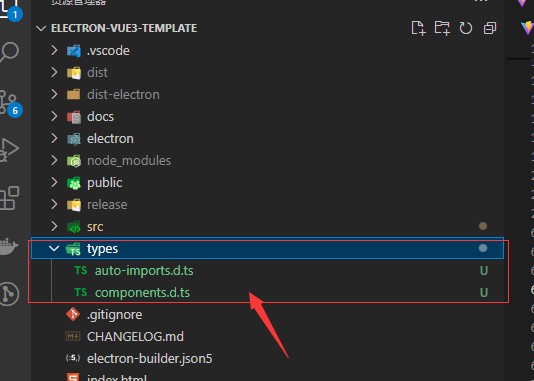
Task: Open Source Control view with 6 badge
Action: coord(10,103)
